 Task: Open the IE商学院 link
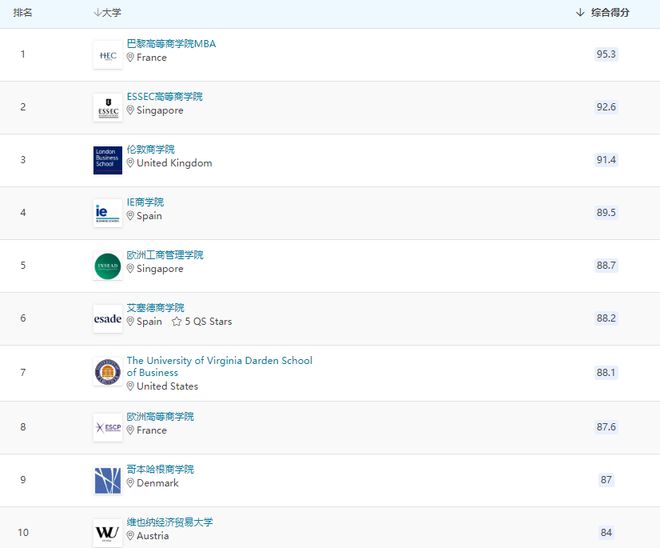145,202
